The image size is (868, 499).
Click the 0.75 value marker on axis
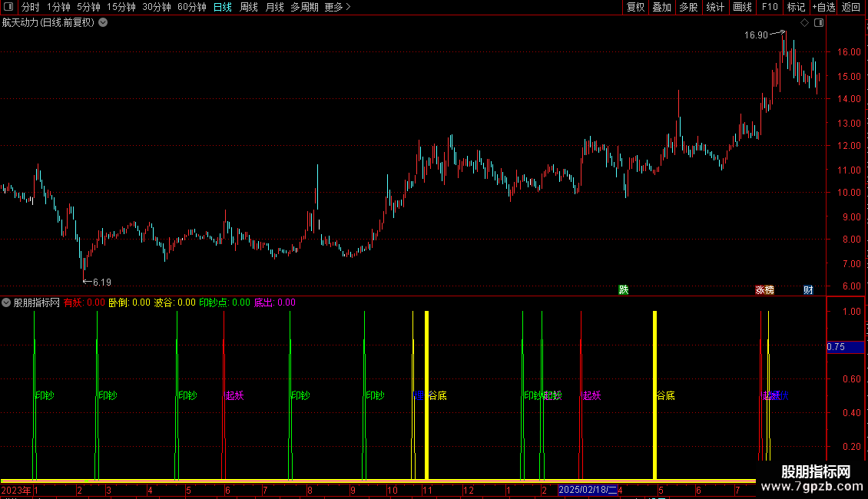(845, 347)
